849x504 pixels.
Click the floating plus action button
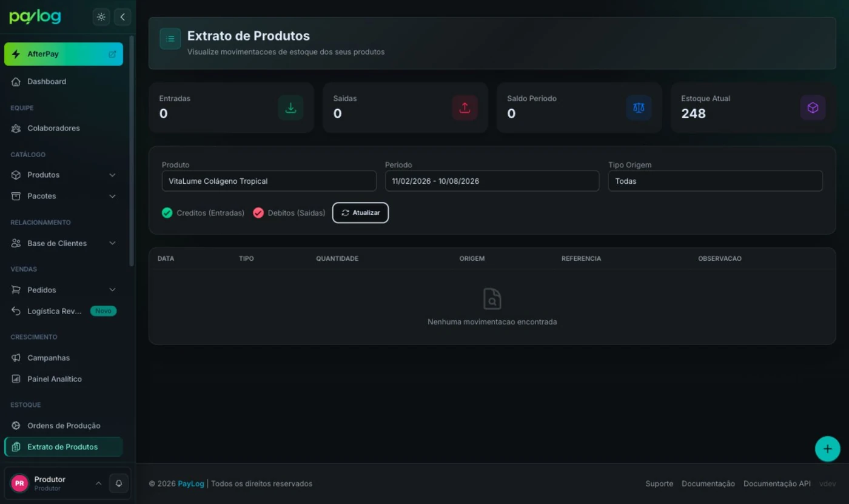click(x=827, y=449)
